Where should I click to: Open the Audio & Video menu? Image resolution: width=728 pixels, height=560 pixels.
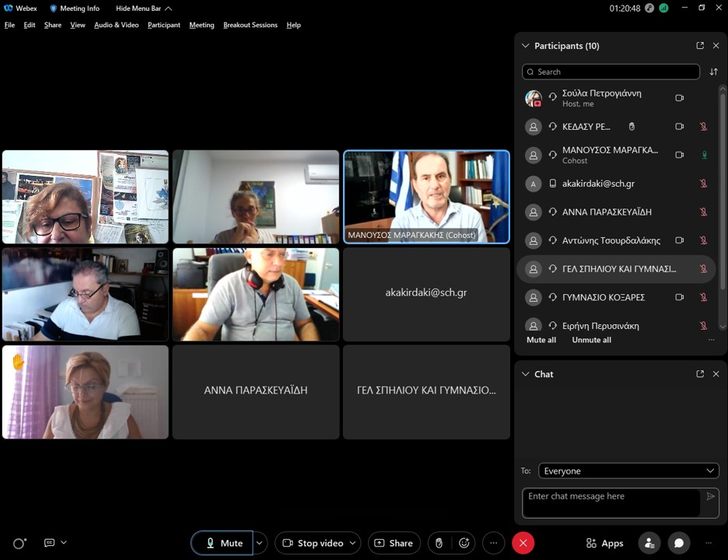coord(116,25)
